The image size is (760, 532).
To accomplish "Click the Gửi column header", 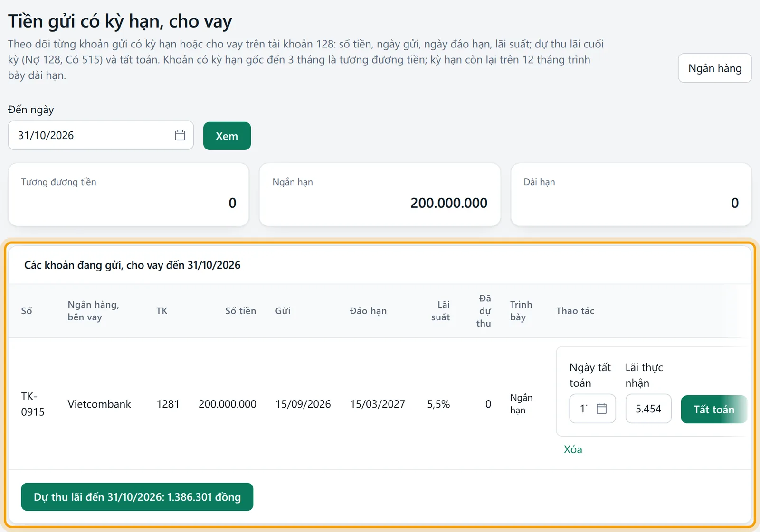I will 283,311.
